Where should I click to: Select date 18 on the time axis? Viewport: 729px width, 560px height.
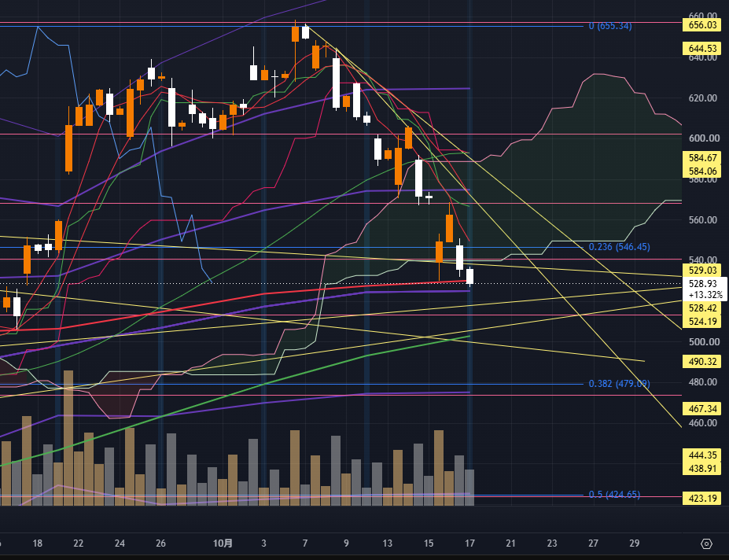[x=38, y=543]
